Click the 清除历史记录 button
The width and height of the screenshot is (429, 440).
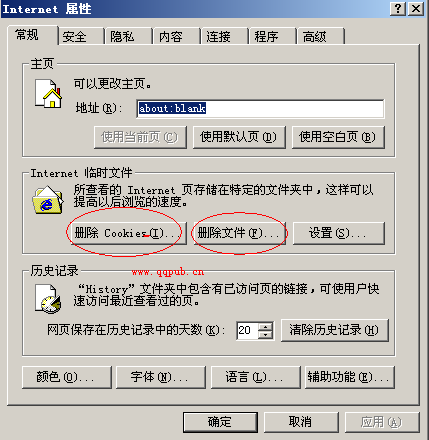(335, 330)
